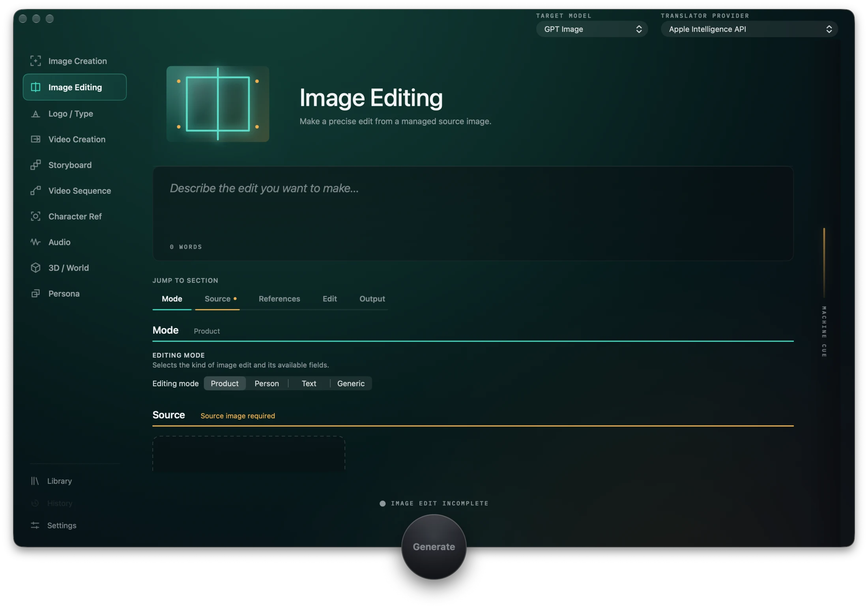Click the "MACHINE CUE" vertical label
This screenshot has width=868, height=610.
(824, 332)
